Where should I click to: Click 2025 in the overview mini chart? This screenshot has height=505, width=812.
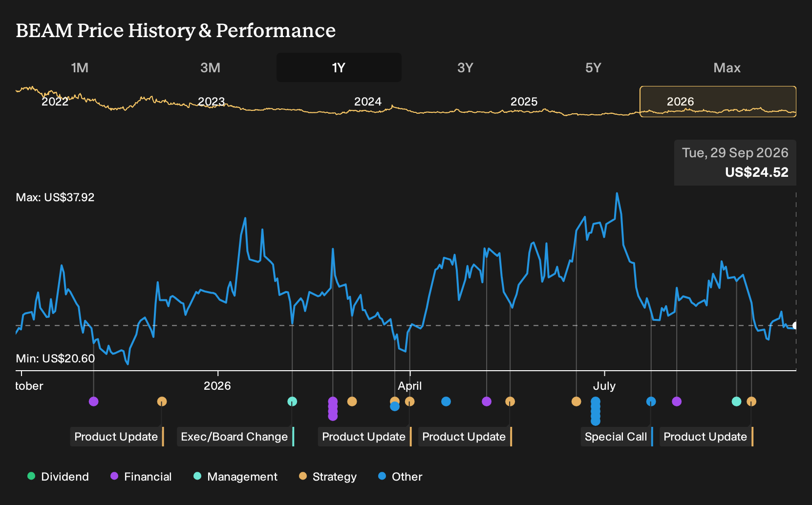524,102
